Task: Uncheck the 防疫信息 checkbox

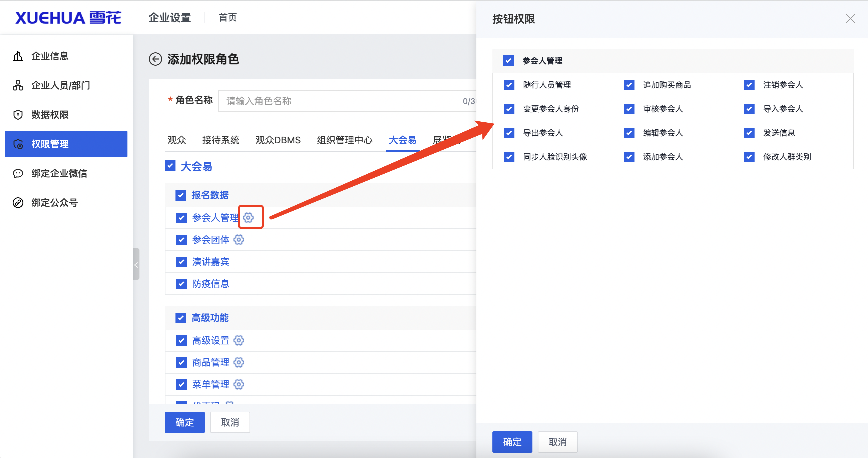Action: pos(181,284)
